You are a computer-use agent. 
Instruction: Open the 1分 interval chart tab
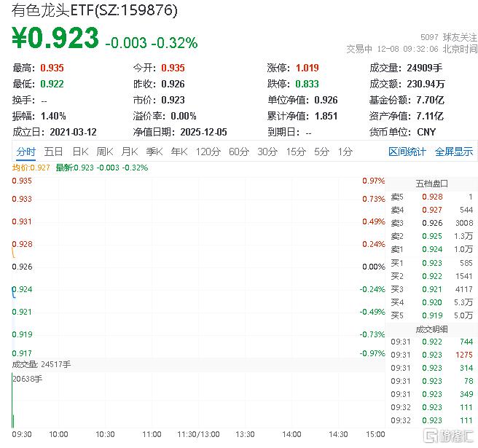[x=345, y=152]
